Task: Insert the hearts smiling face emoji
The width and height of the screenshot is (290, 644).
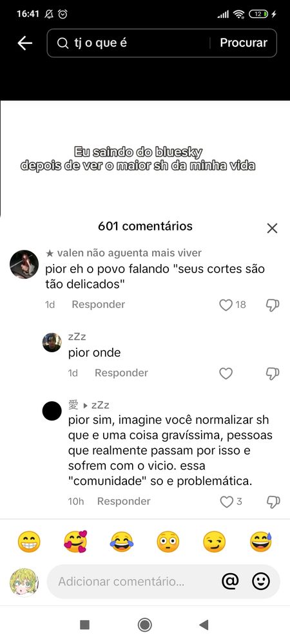Action: click(x=75, y=542)
